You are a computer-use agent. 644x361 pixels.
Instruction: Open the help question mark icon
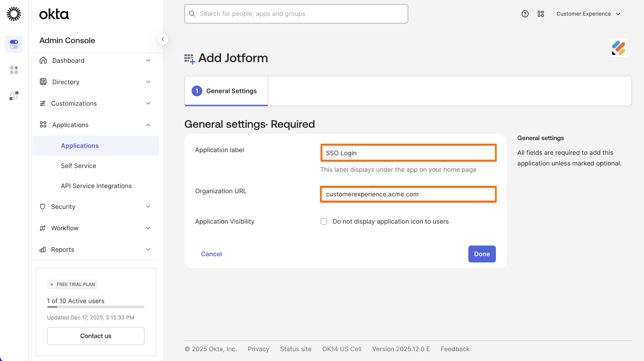coord(525,14)
